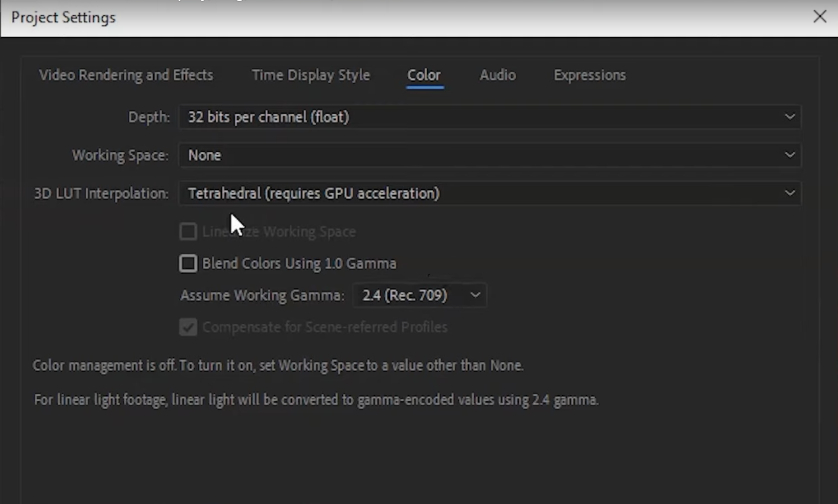
Task: Click the Working Gamma chevron arrow
Action: tap(475, 295)
